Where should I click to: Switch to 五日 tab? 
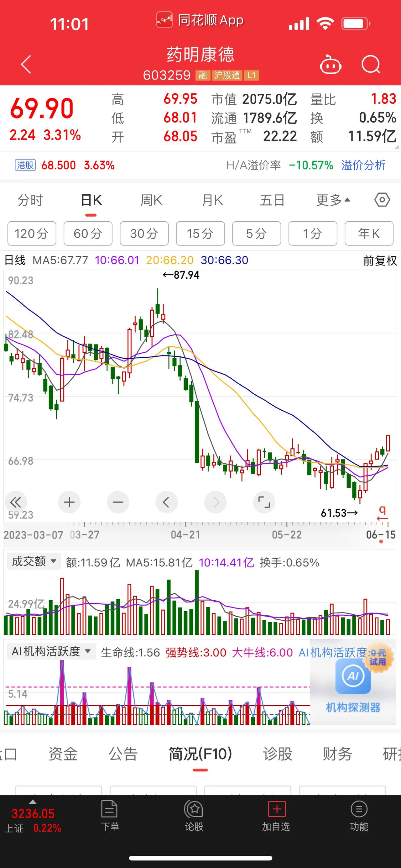[272, 200]
